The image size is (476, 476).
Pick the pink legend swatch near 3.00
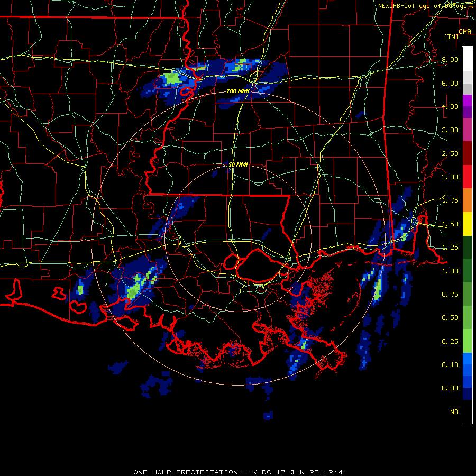coord(467,130)
